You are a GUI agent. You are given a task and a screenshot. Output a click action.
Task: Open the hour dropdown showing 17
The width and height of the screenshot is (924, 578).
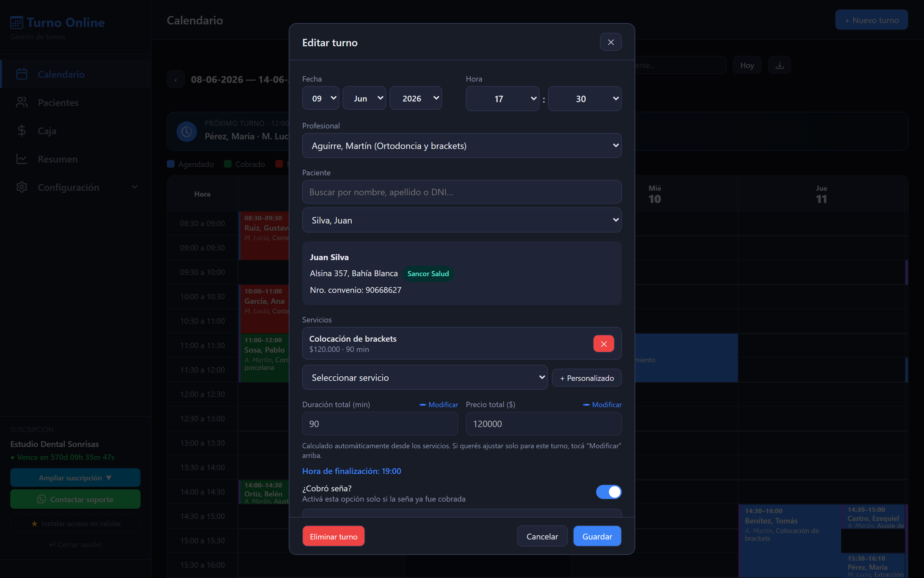coord(502,99)
